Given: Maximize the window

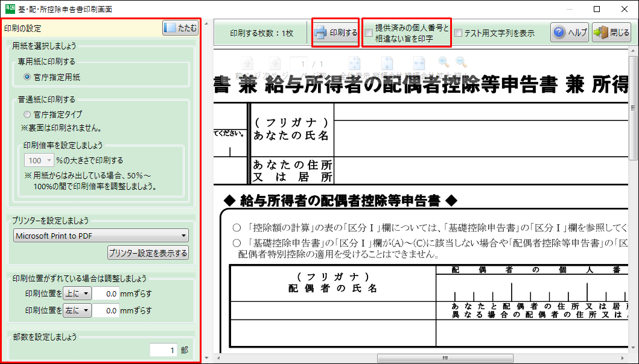Looking at the screenshot, I should 597,9.
